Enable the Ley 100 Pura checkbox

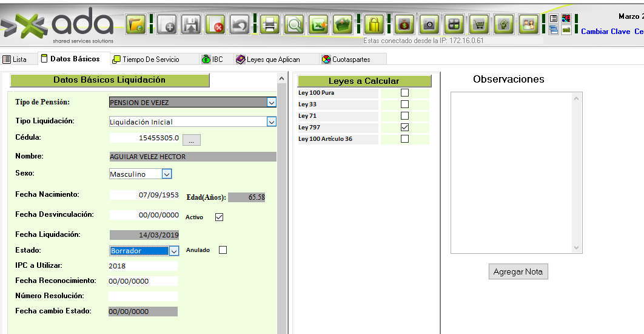[x=404, y=93]
